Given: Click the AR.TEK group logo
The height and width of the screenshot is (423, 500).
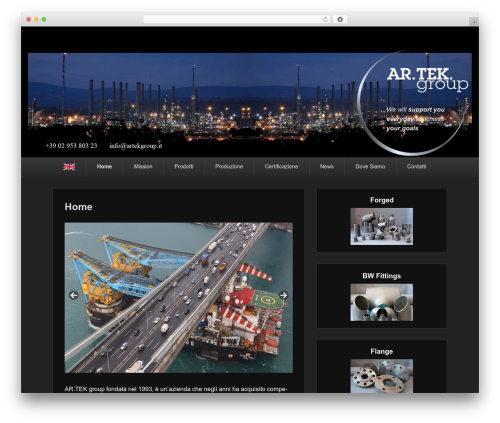Looking at the screenshot, I should point(427,79).
